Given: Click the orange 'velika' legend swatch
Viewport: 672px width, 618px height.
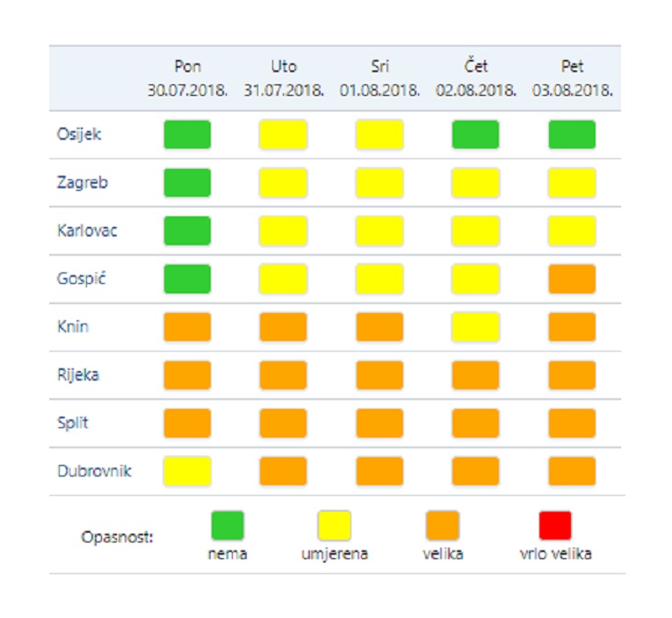Looking at the screenshot, I should pyautogui.click(x=443, y=526).
